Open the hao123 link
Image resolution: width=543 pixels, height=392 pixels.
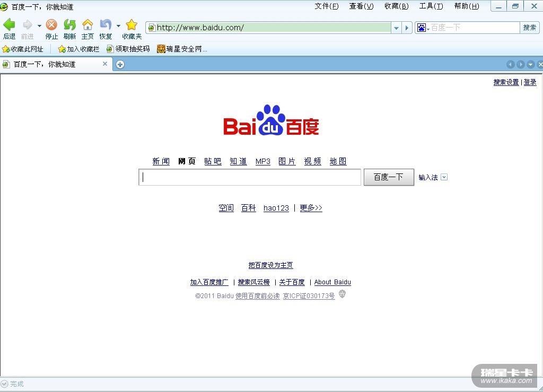(x=276, y=208)
